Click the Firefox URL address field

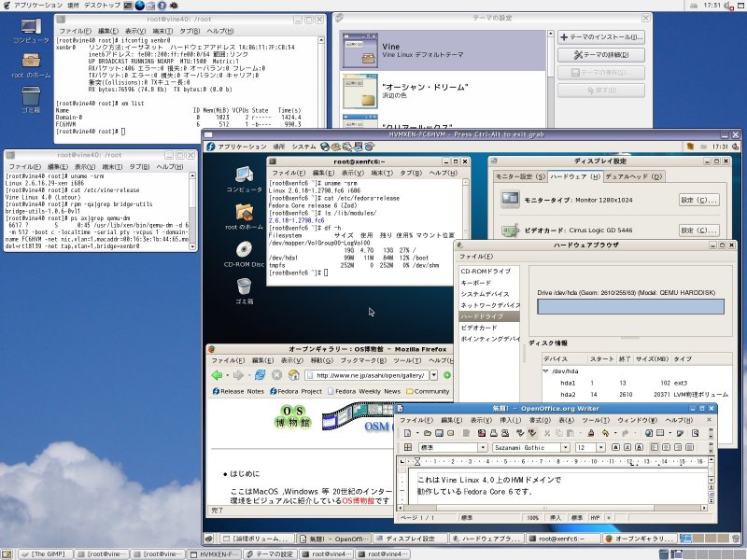tap(368, 375)
